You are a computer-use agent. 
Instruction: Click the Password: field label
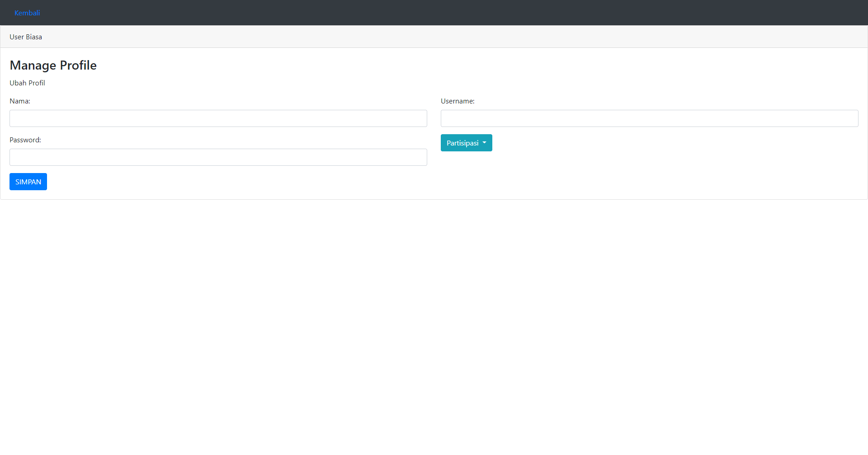(x=25, y=140)
